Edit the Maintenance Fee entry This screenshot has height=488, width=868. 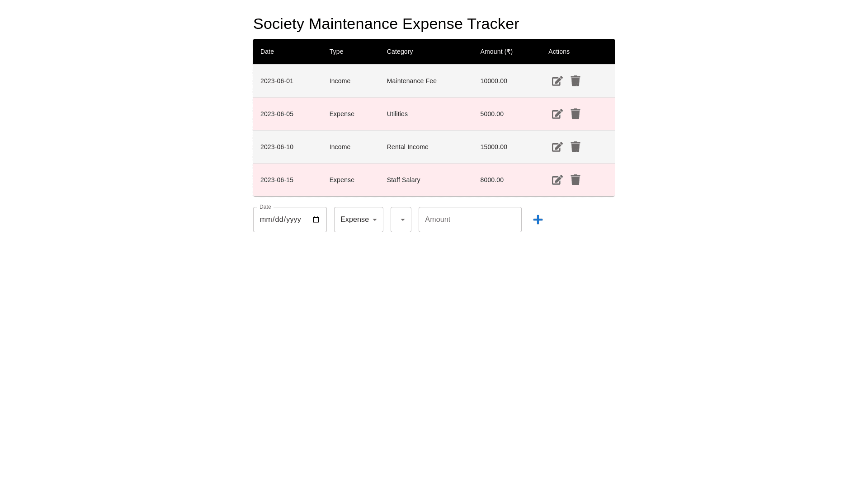[x=557, y=81]
